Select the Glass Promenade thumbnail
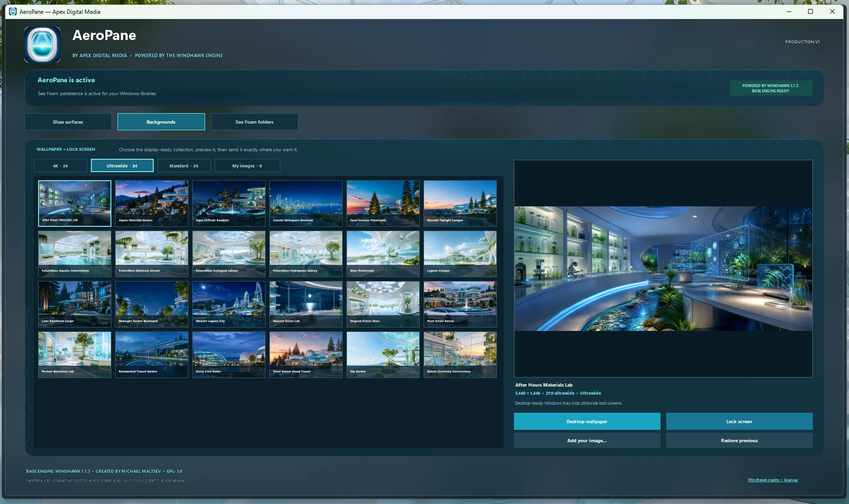 tap(383, 254)
